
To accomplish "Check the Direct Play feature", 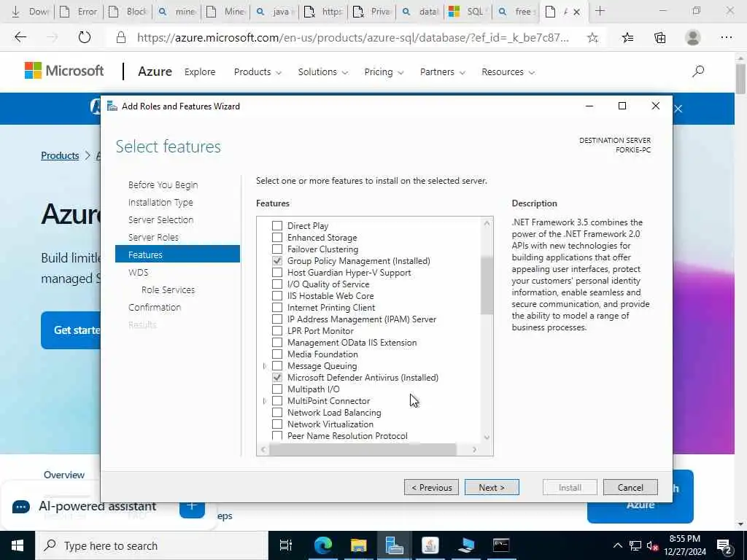I will point(276,226).
